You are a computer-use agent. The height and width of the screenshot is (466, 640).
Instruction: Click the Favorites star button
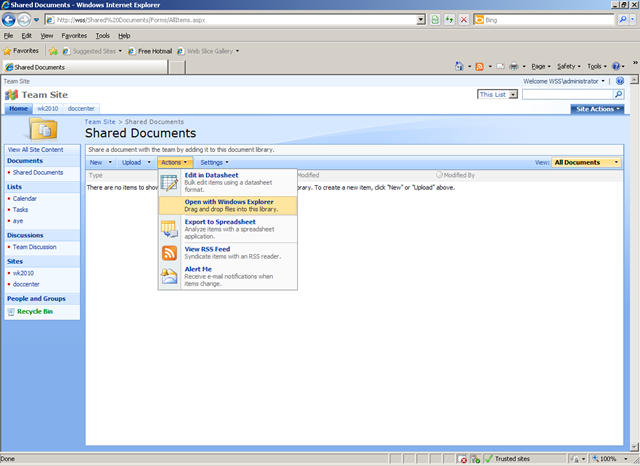[x=21, y=51]
